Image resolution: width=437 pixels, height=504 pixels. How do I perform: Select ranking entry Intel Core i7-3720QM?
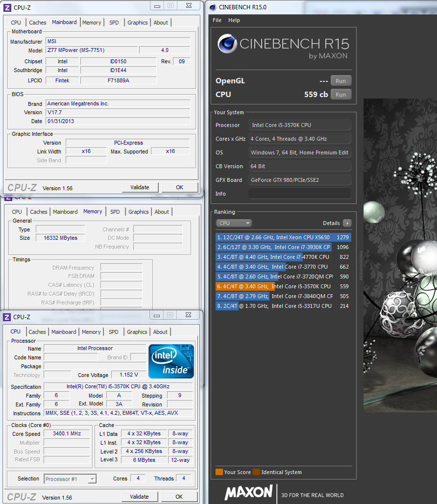283,277
